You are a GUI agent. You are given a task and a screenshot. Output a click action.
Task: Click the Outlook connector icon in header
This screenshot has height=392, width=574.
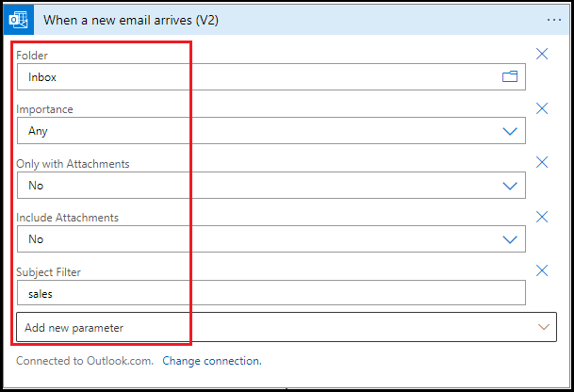click(19, 21)
